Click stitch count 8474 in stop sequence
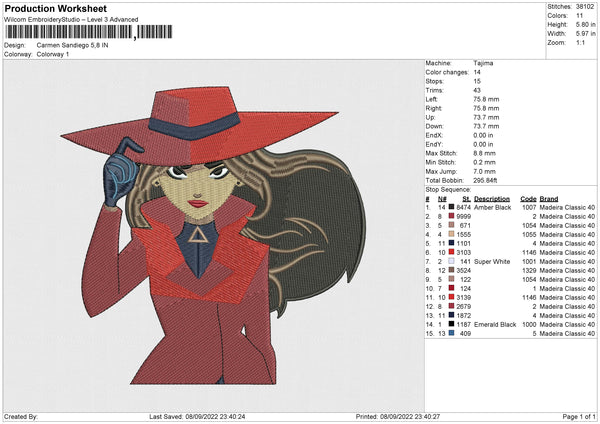This screenshot has width=600, height=424. (x=463, y=207)
